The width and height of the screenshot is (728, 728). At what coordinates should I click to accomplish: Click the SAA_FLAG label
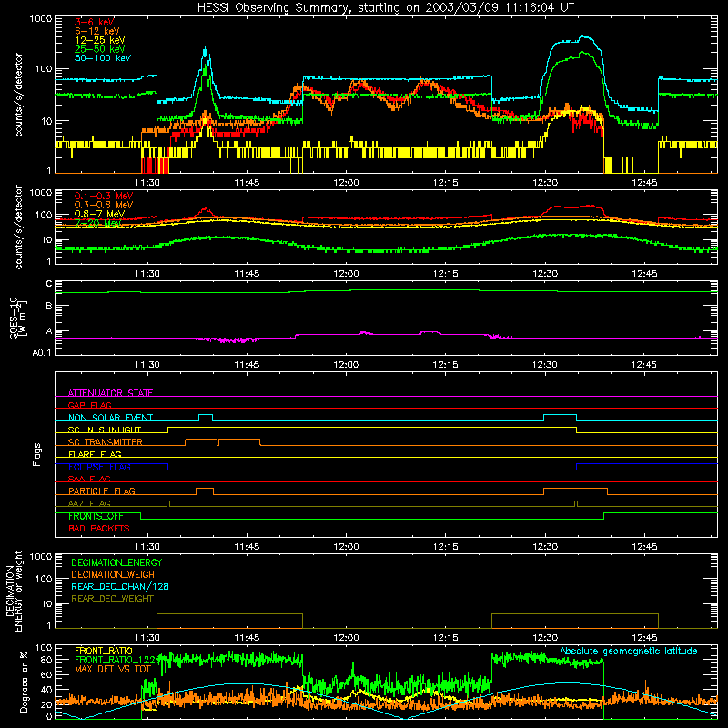click(x=89, y=479)
